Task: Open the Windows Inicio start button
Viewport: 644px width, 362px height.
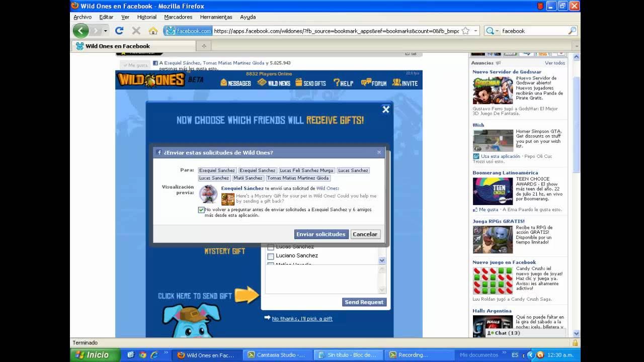Action: pos(95,355)
